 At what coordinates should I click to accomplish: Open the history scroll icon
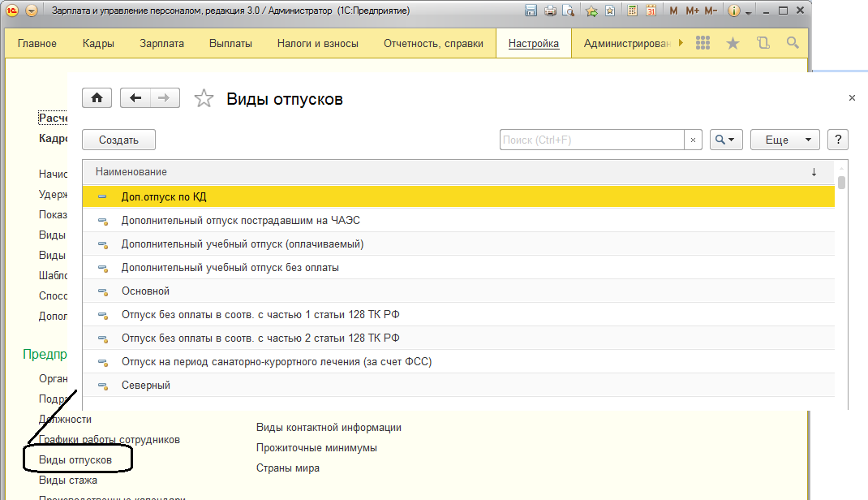[x=763, y=43]
